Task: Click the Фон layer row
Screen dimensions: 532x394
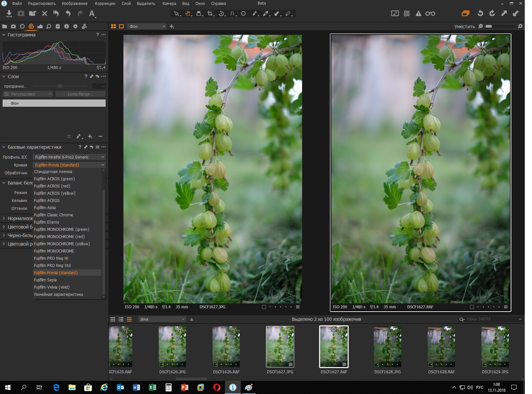Action: [54, 103]
